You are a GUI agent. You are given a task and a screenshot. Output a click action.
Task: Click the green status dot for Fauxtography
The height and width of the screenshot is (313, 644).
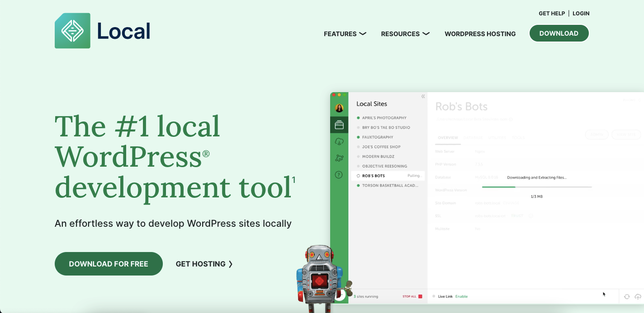(358, 137)
